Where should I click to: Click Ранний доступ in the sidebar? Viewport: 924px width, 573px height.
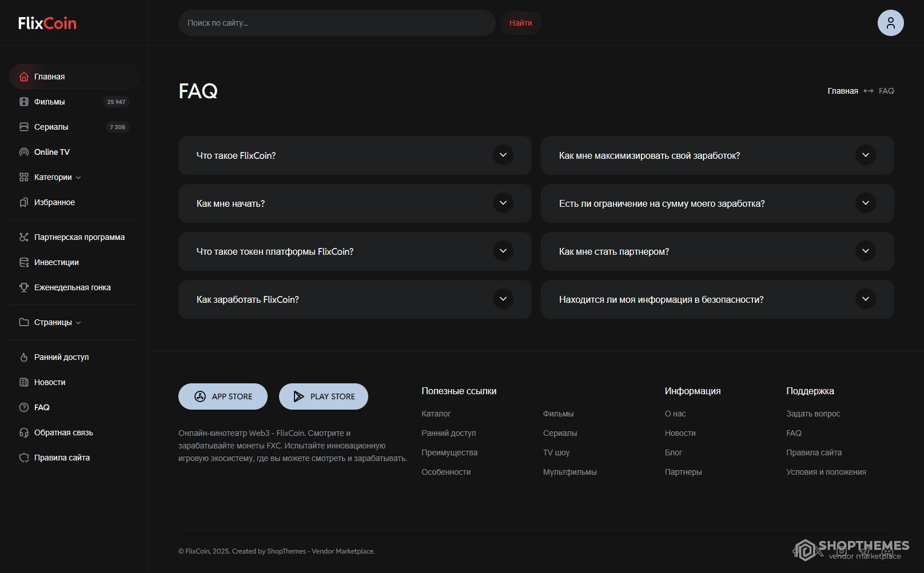(x=61, y=357)
